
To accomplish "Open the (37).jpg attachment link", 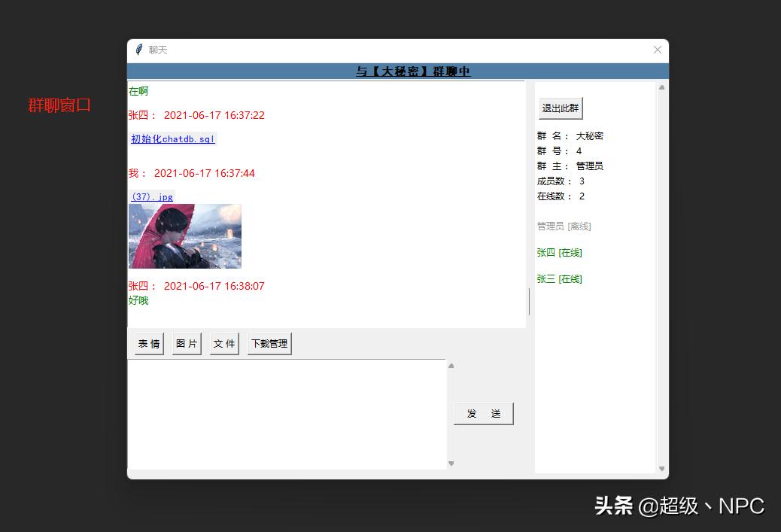I will pos(151,196).
